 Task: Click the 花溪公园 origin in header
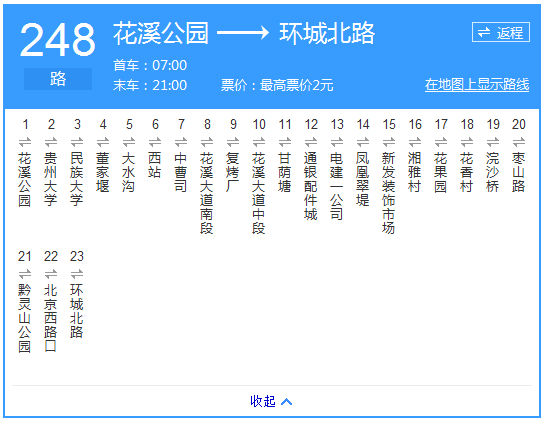tap(161, 33)
